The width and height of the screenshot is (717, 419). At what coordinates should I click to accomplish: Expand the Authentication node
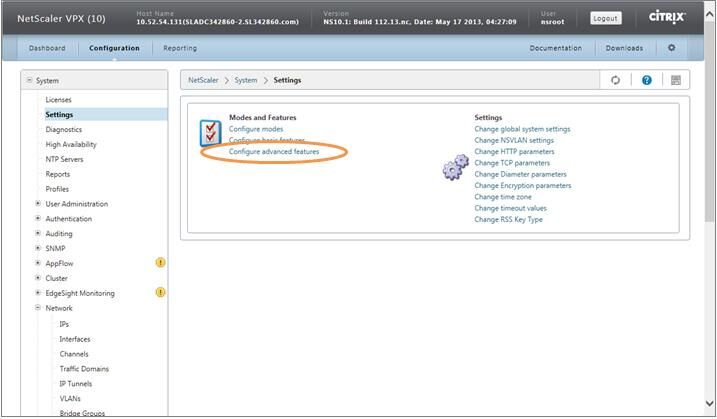(x=38, y=218)
